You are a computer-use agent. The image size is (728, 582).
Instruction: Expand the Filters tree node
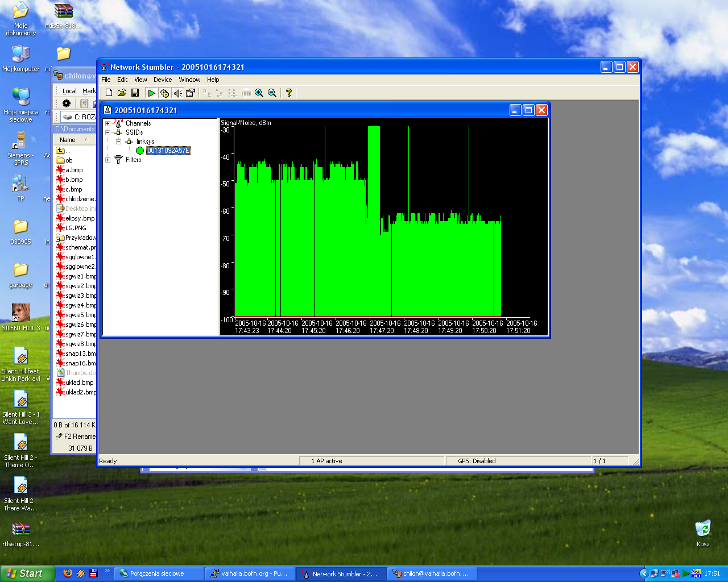point(107,160)
